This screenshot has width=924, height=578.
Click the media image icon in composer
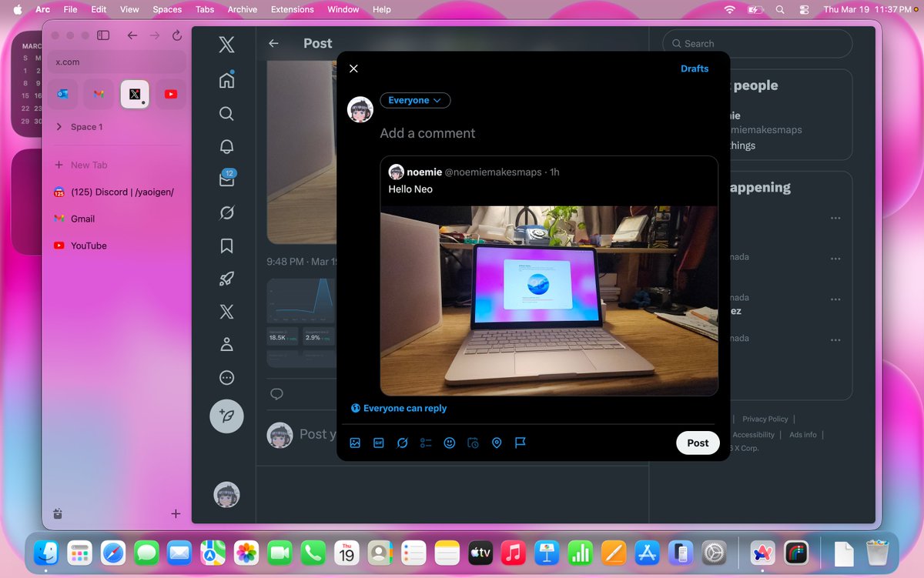coord(355,443)
